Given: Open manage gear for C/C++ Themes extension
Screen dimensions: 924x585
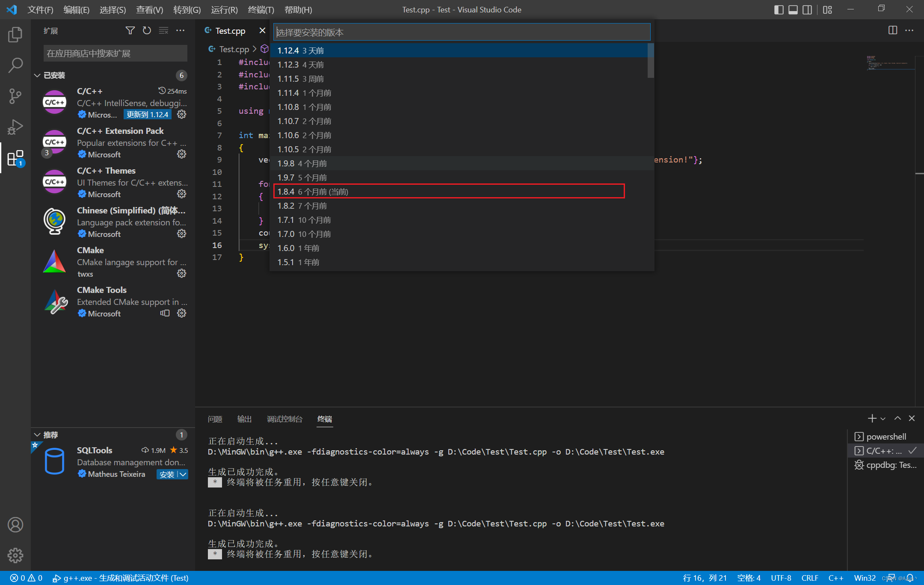Looking at the screenshot, I should [x=182, y=194].
